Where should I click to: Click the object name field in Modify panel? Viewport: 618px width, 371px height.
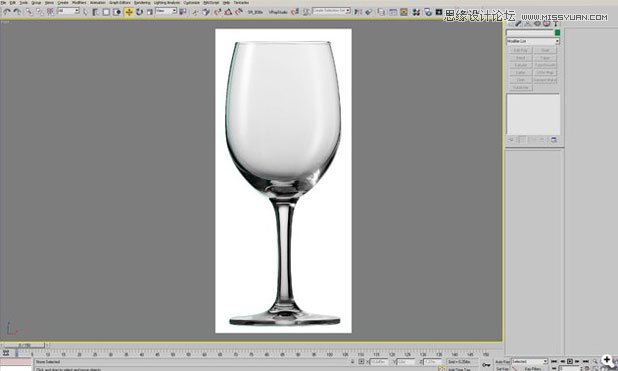[x=530, y=33]
